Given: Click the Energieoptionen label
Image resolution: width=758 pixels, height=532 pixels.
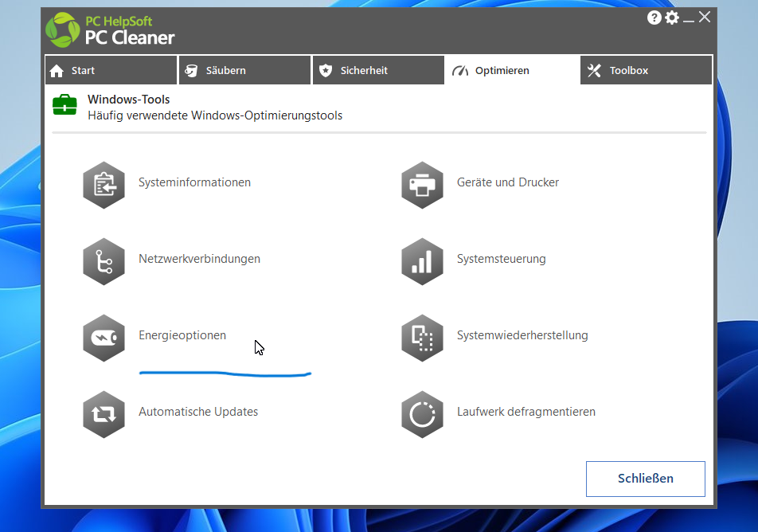Looking at the screenshot, I should (182, 335).
